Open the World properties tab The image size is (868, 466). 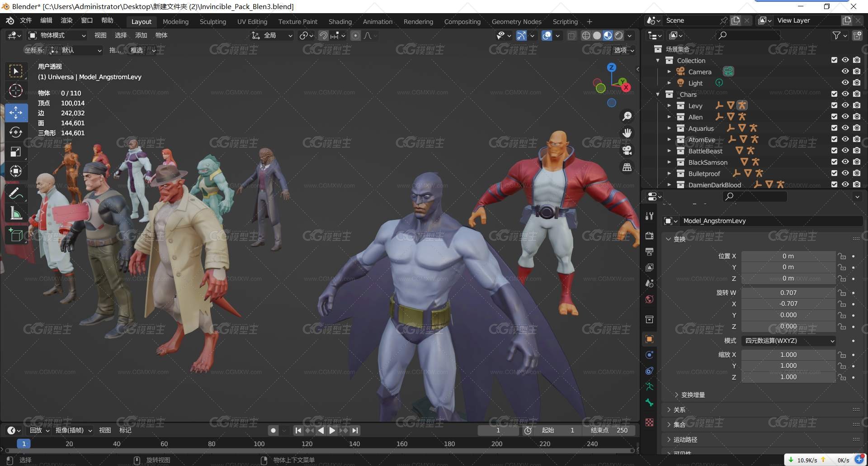(650, 299)
